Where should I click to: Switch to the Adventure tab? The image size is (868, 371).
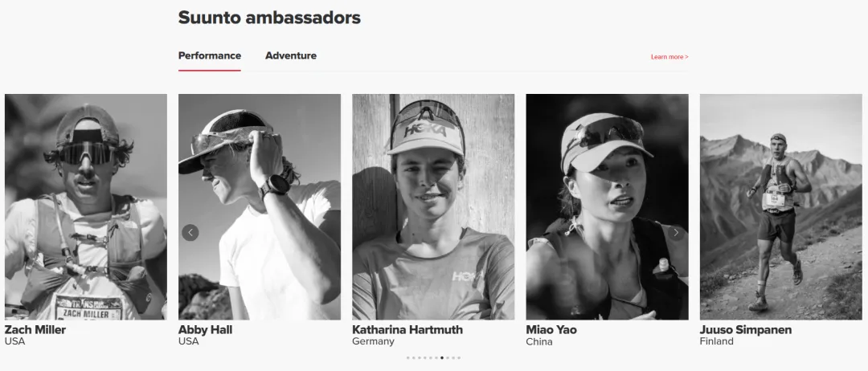coord(291,56)
